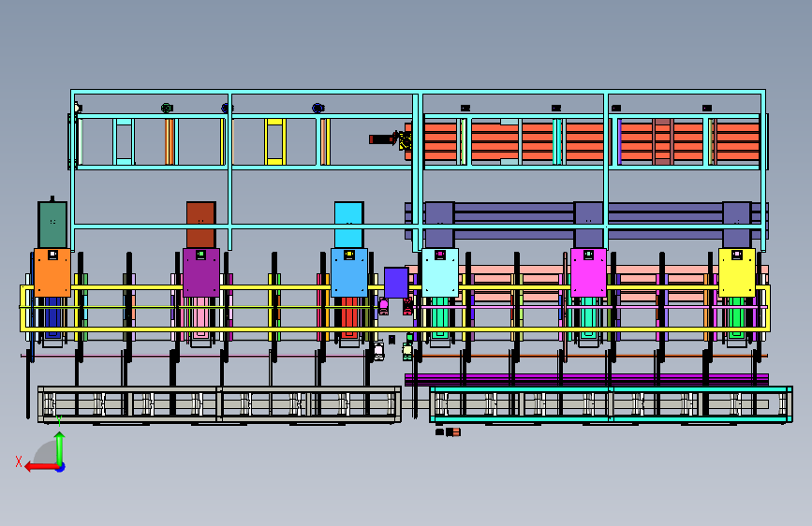Select the brown cabinet above purple box

coord(201,226)
